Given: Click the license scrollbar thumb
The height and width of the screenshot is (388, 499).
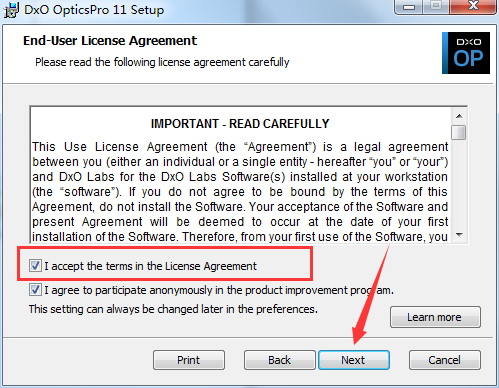Looking at the screenshot, I should point(459,132).
